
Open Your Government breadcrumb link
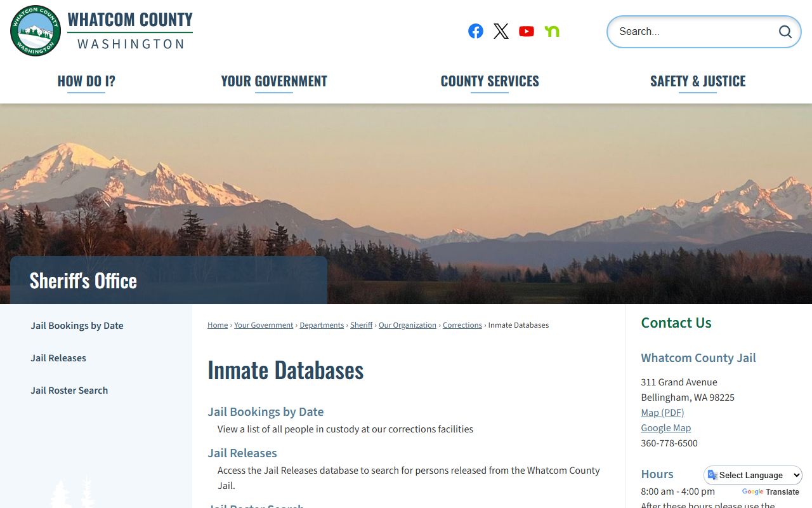(264, 325)
